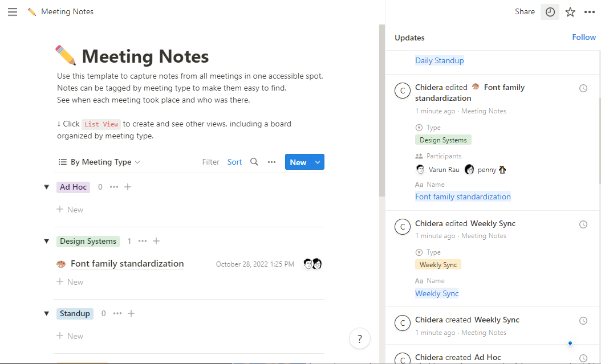Open Weekly Sync link in updates
The image size is (601, 364).
click(x=437, y=293)
